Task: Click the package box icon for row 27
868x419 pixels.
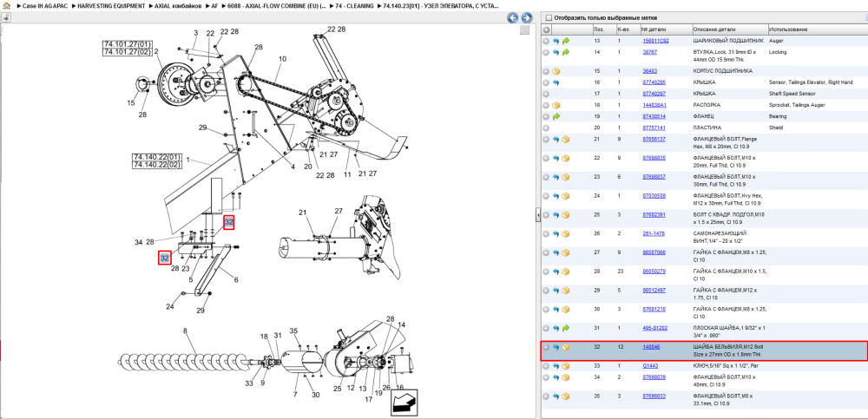Action: pos(566,253)
